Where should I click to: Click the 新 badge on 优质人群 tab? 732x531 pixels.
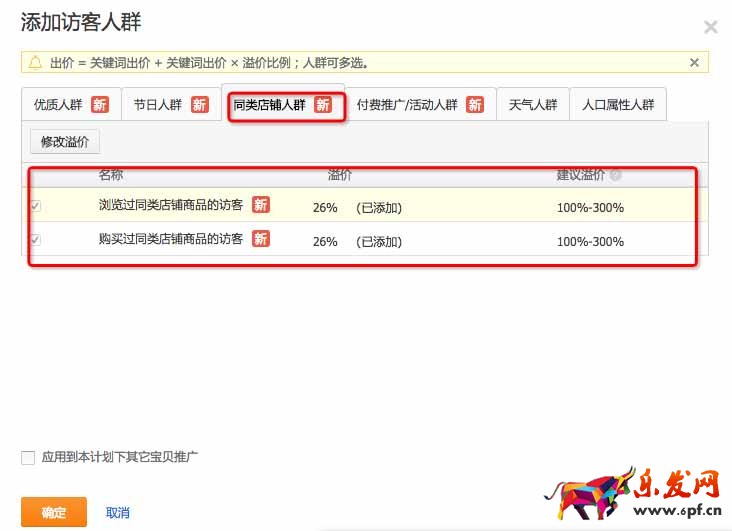pos(100,105)
